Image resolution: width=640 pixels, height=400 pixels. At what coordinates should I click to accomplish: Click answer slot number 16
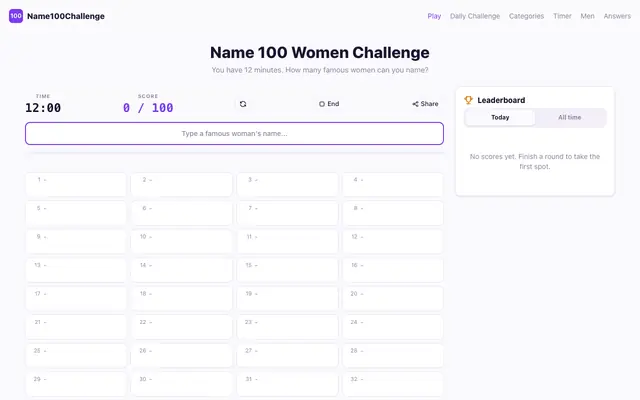pos(393,270)
